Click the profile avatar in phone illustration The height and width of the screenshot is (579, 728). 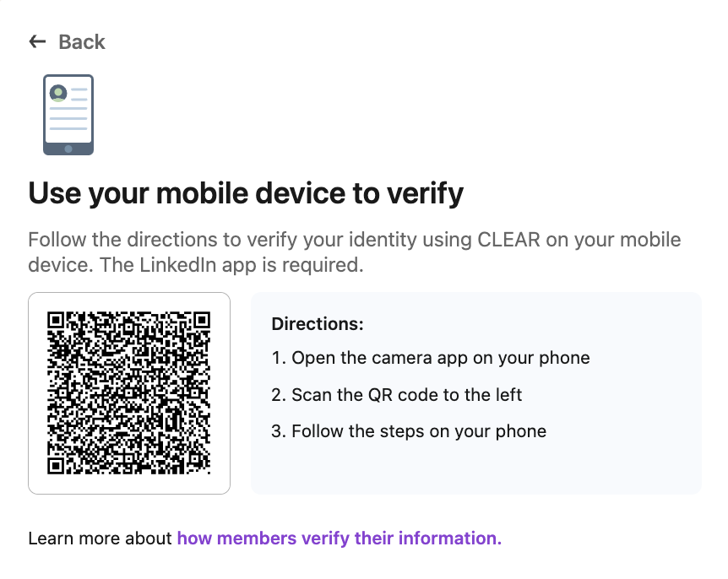(x=58, y=93)
